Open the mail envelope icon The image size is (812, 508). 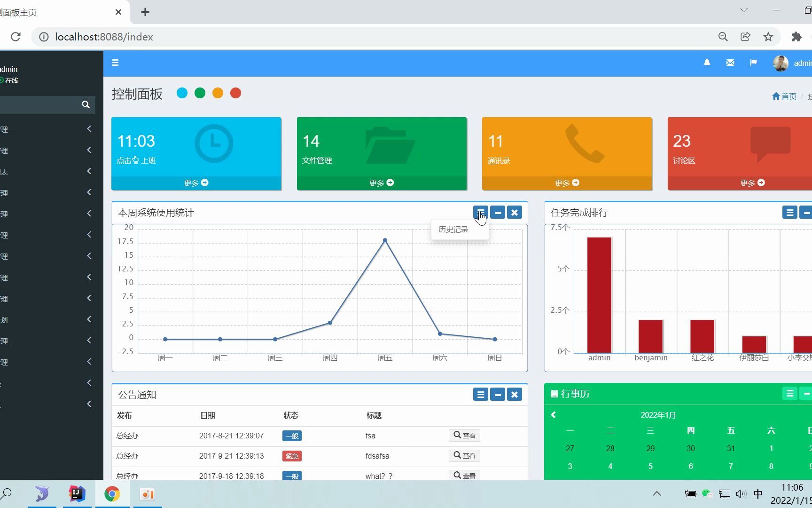730,63
